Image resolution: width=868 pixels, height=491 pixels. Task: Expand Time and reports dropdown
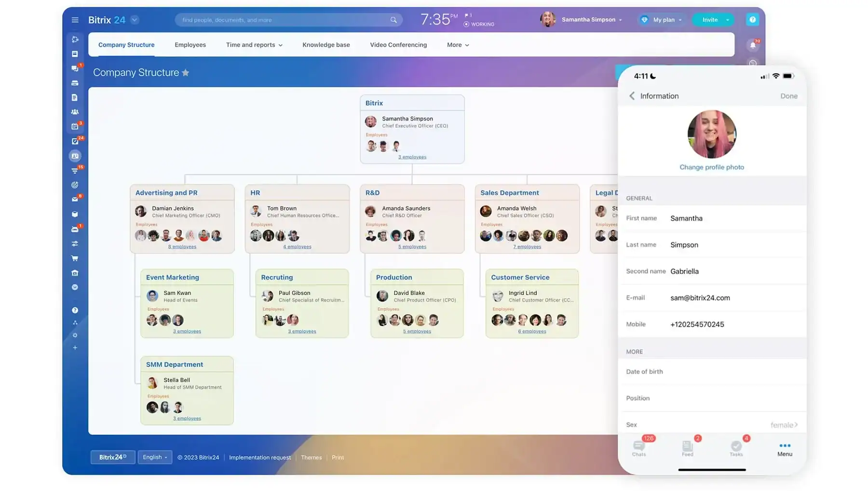[254, 45]
